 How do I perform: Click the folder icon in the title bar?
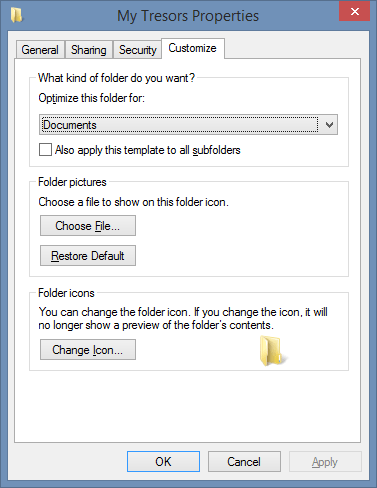coord(16,15)
